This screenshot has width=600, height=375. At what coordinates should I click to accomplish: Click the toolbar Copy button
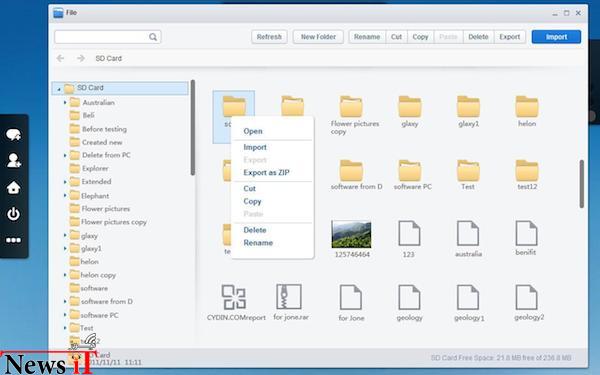point(420,37)
